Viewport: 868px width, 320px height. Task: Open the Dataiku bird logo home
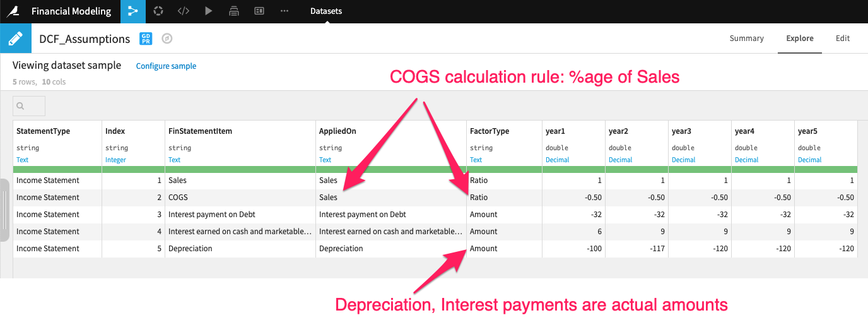tap(11, 11)
